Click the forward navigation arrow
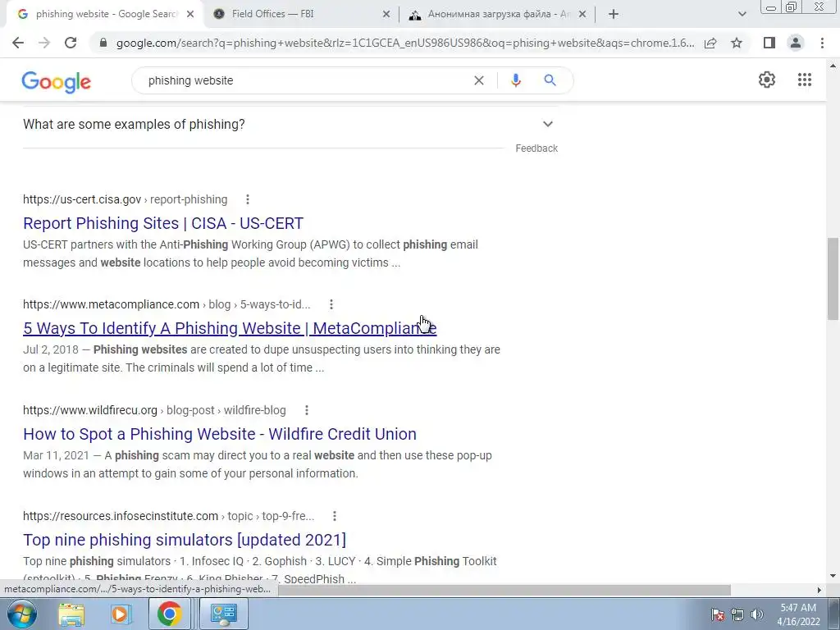This screenshot has width=840, height=630. [44, 43]
